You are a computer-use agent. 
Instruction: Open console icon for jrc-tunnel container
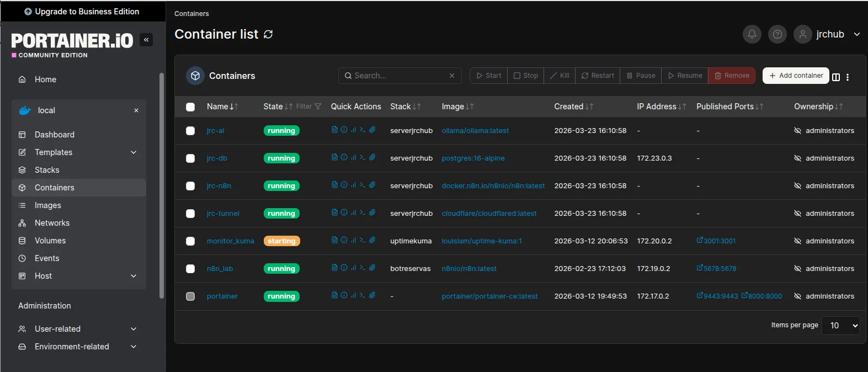point(363,212)
